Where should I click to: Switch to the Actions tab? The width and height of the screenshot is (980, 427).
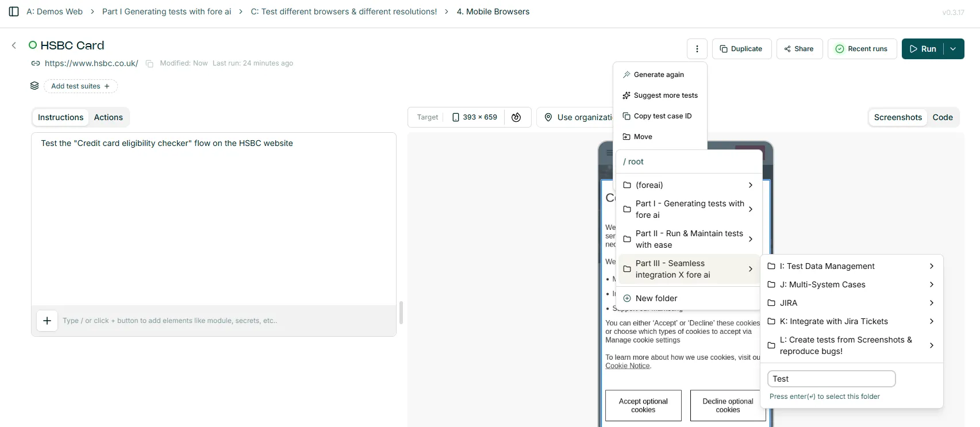coord(109,117)
